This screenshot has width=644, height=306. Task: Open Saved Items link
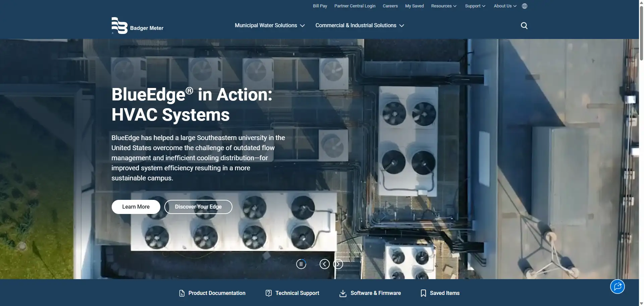click(445, 293)
